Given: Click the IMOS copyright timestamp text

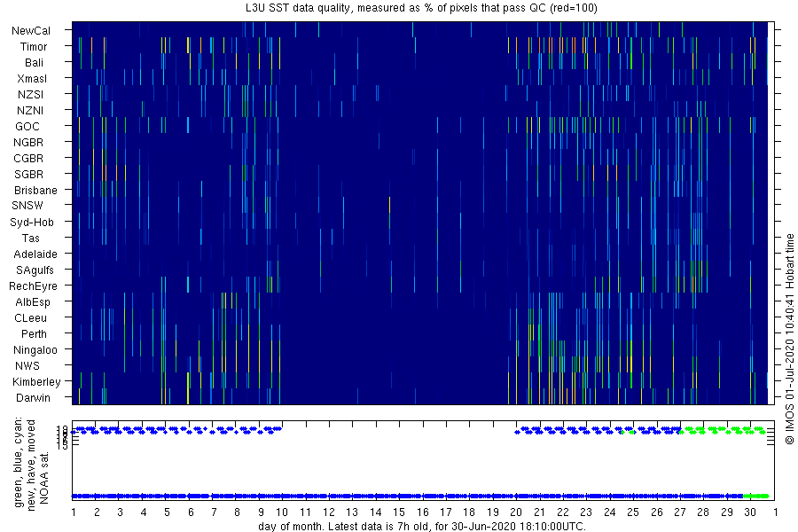Looking at the screenshot, I should click(789, 338).
